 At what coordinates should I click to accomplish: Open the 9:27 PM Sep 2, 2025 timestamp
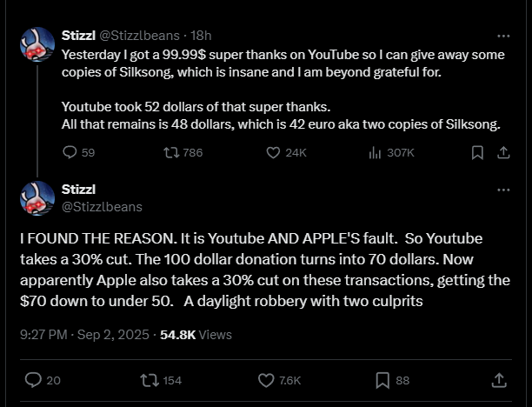point(84,335)
